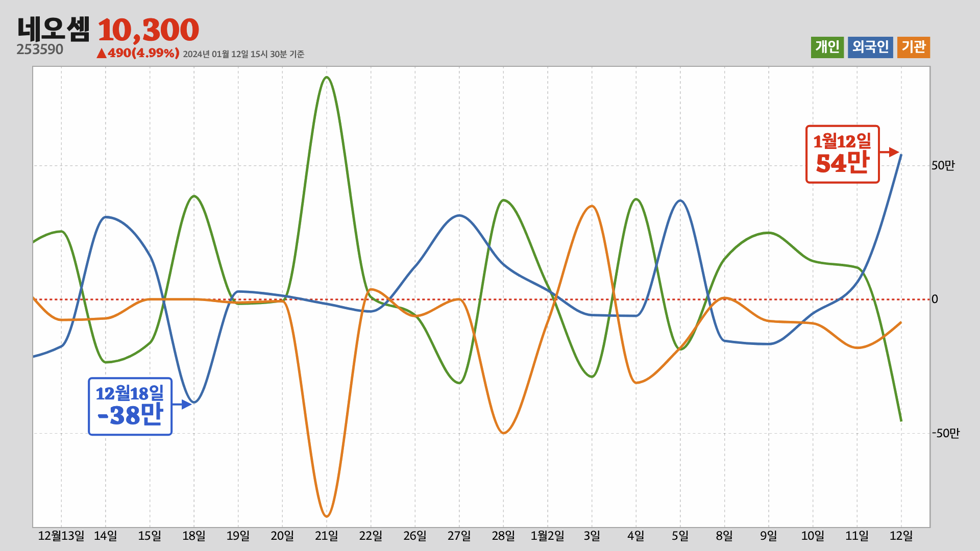Click the blue line peak at 27일

click(x=459, y=215)
